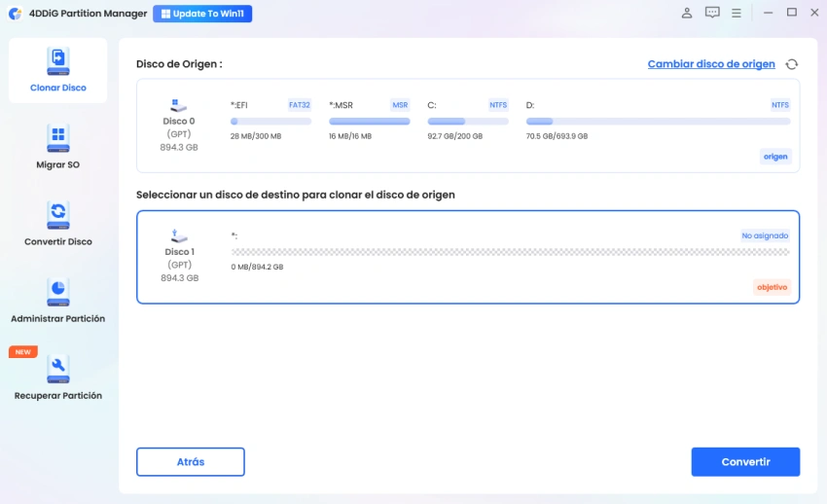Click the *:MSR partition label
The height and width of the screenshot is (504, 827).
341,105
